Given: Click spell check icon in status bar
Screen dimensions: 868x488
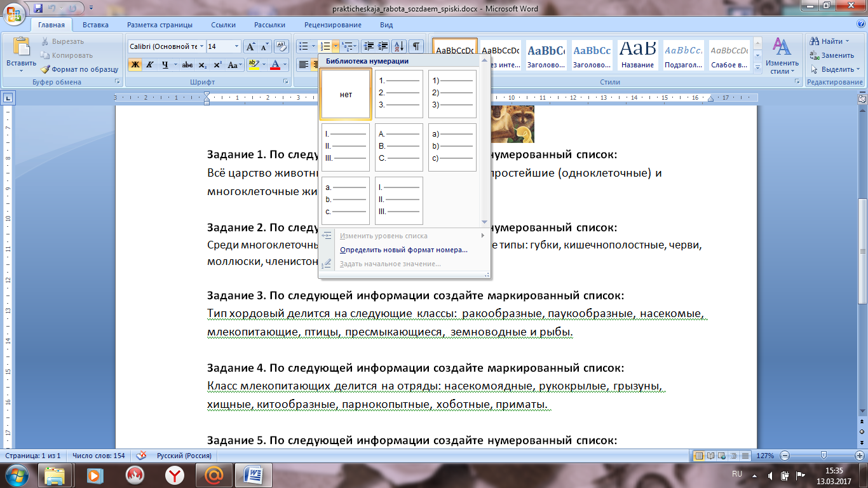Looking at the screenshot, I should pos(141,456).
